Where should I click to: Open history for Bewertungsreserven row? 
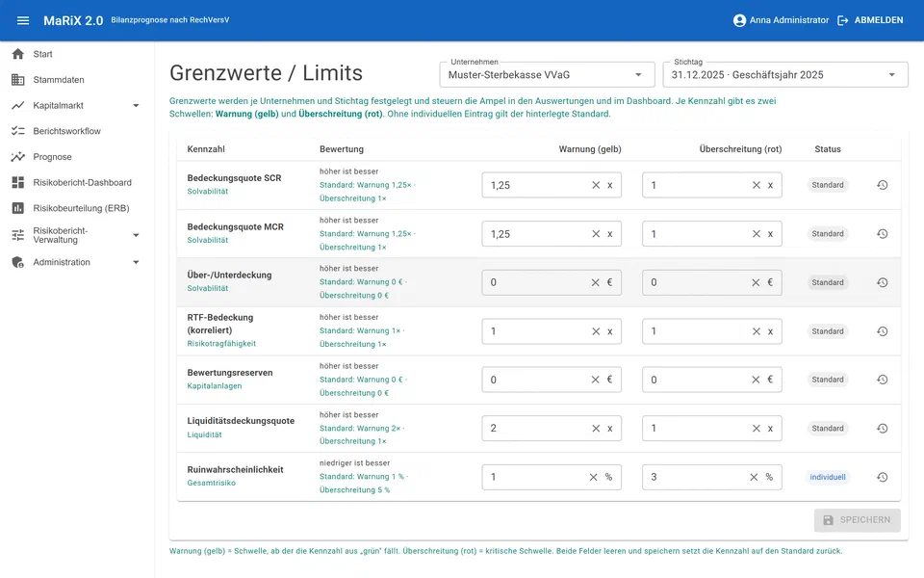(x=883, y=380)
